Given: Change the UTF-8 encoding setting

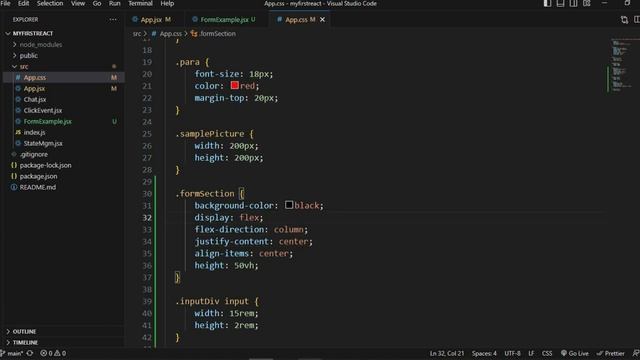Looking at the screenshot, I should (512, 353).
